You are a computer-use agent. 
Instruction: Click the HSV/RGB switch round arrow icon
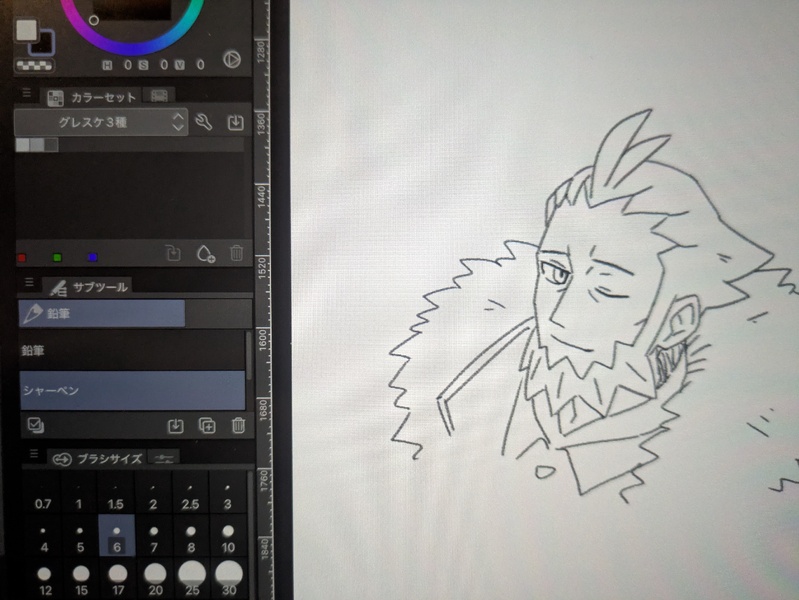[x=232, y=60]
